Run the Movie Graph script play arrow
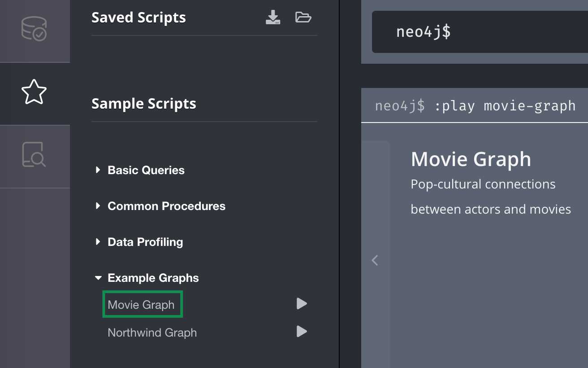 click(x=302, y=304)
